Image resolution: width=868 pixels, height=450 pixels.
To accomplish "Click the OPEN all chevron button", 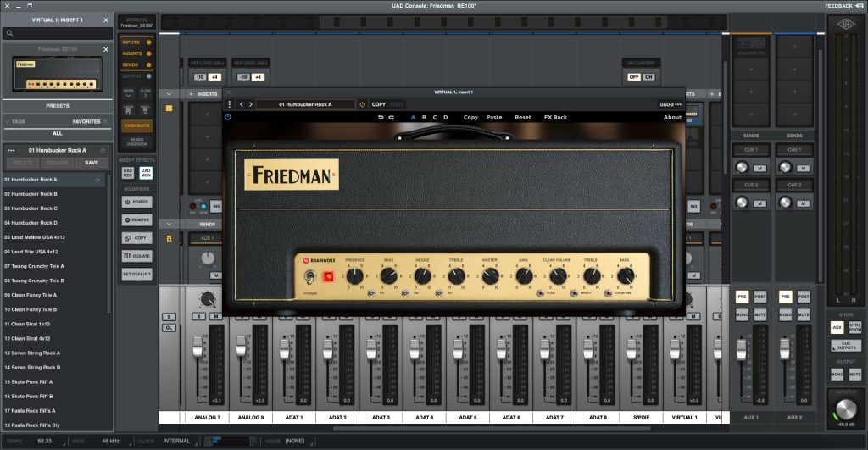I will click(x=129, y=93).
